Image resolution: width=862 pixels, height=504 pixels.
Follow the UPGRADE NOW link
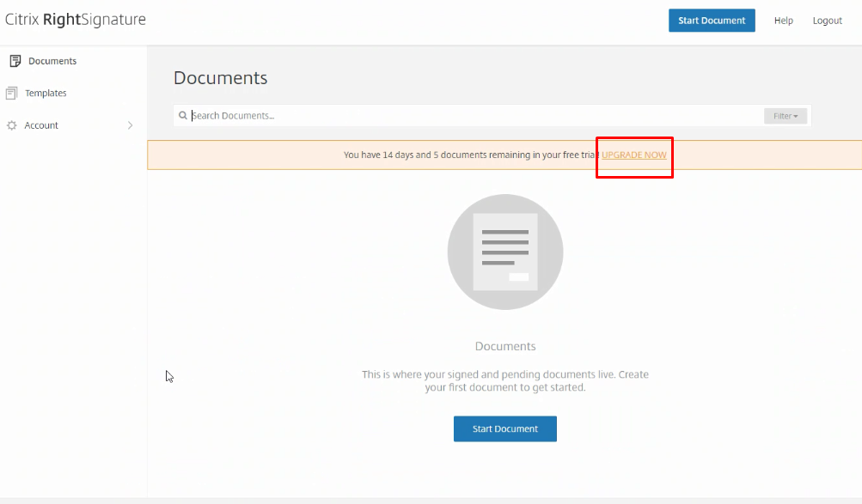tap(634, 155)
